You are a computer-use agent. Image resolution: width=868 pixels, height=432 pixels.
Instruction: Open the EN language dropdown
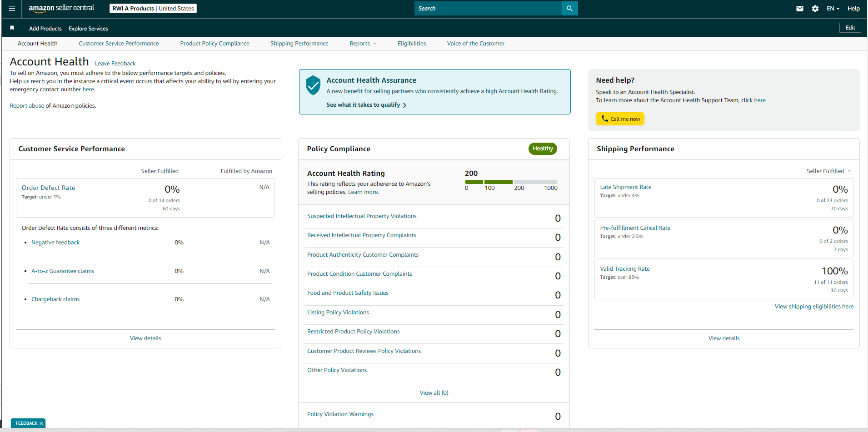[x=833, y=9]
